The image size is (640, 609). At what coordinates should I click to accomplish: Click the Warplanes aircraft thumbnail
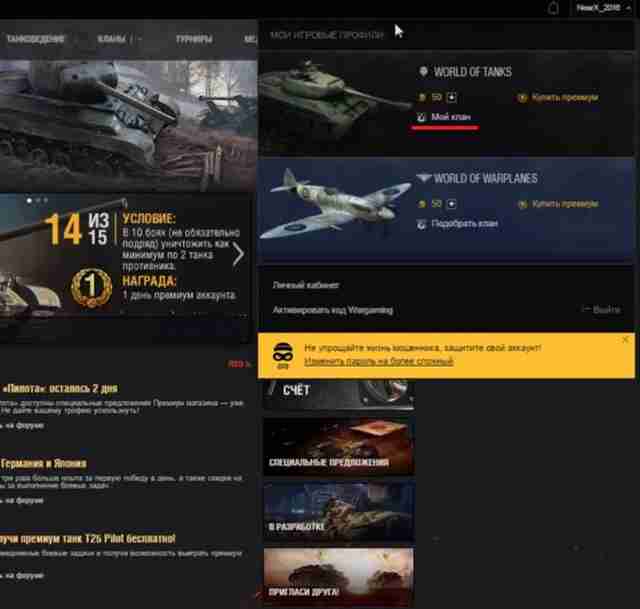click(335, 203)
